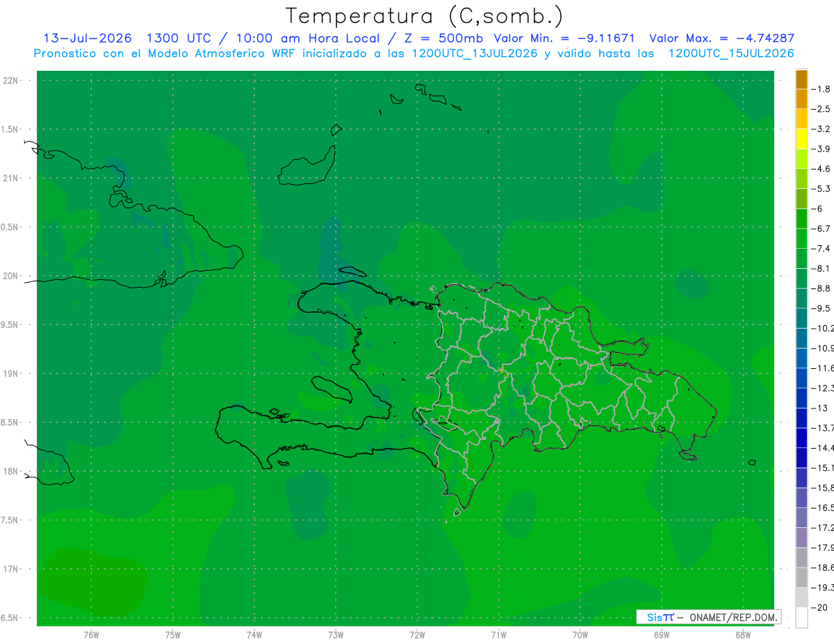Viewport: 834px width, 644px height.
Task: Click the olive-green swatch between -5.3 and -6
Action: pyautogui.click(x=801, y=198)
